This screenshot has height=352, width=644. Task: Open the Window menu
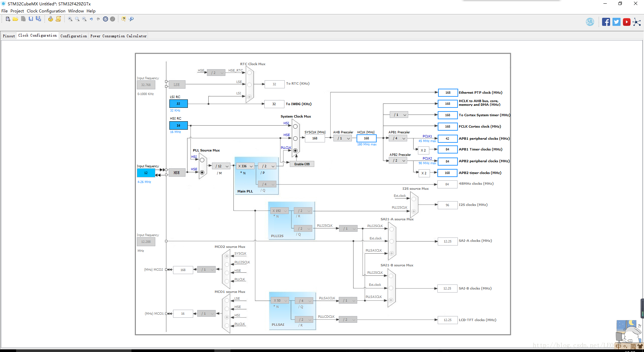(76, 11)
